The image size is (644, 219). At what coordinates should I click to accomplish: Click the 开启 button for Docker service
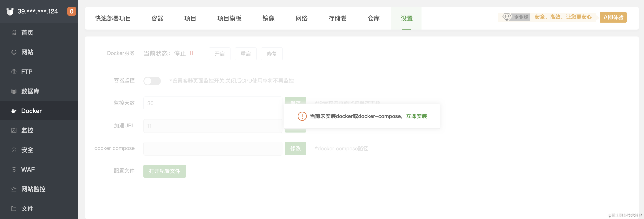click(x=219, y=54)
